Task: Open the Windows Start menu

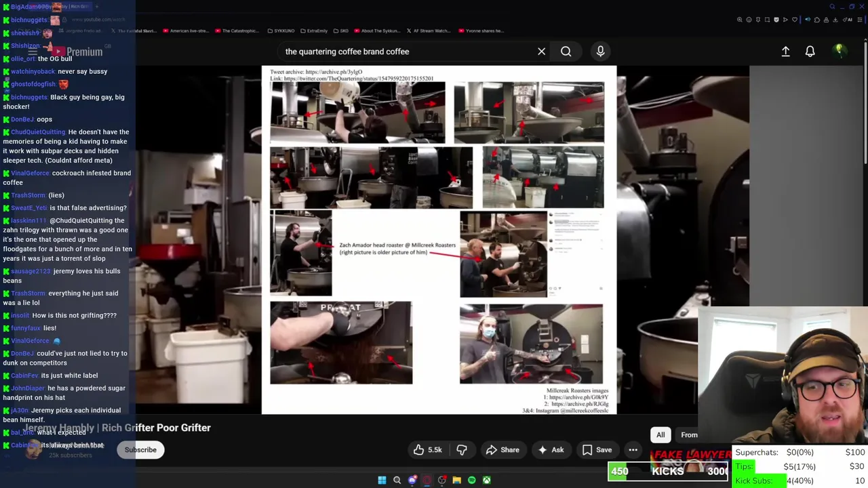Action: point(382,480)
